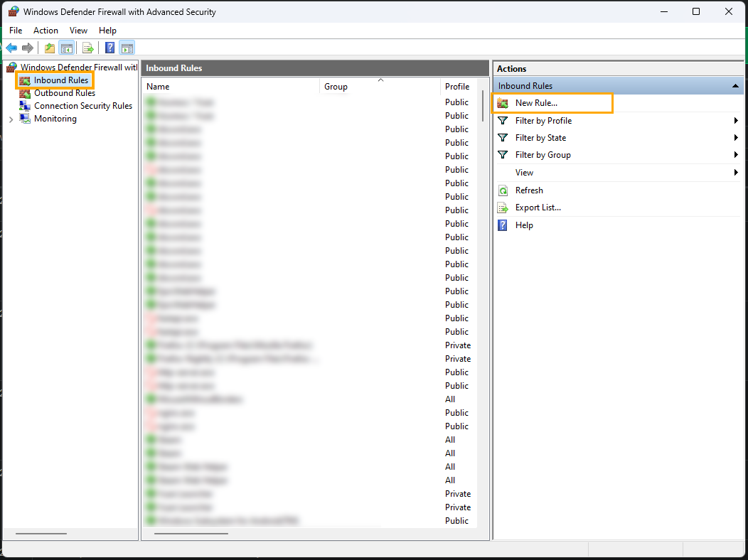Click the console tree horizontal scrollbar thumb
Screen dimensions: 748x560
coord(41,533)
